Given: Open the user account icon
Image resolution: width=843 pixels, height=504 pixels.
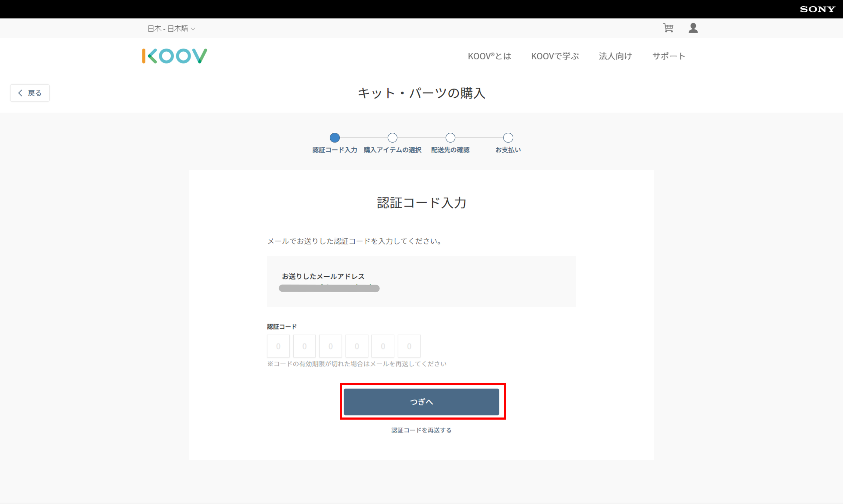Looking at the screenshot, I should tap(693, 28).
